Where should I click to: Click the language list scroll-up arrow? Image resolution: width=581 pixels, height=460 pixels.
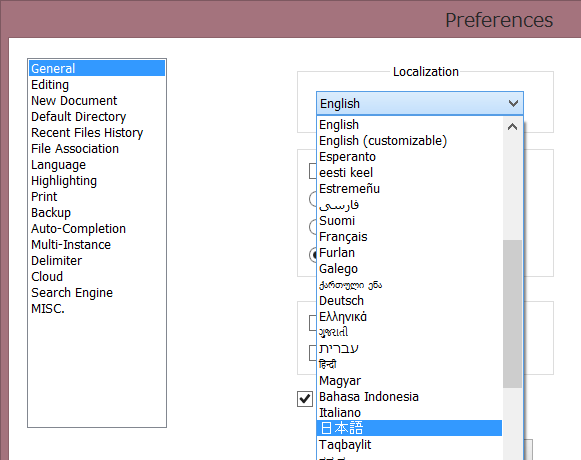pos(512,127)
